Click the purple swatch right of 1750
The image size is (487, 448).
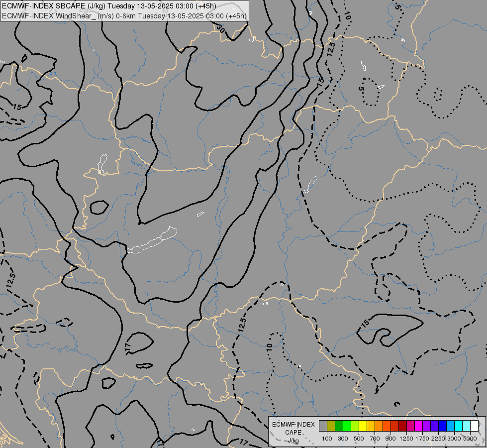click(426, 426)
